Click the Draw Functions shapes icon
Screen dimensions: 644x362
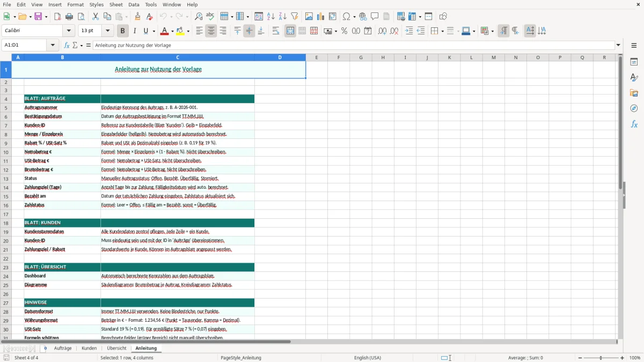443,17
